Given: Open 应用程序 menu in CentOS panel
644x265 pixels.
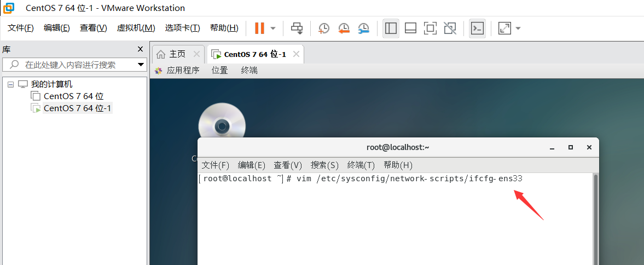Looking at the screenshot, I should (x=183, y=70).
